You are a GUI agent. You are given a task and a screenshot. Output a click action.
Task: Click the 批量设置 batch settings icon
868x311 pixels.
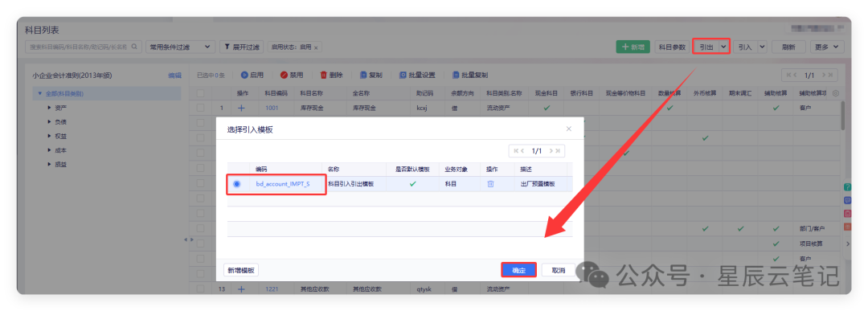pyautogui.click(x=403, y=75)
